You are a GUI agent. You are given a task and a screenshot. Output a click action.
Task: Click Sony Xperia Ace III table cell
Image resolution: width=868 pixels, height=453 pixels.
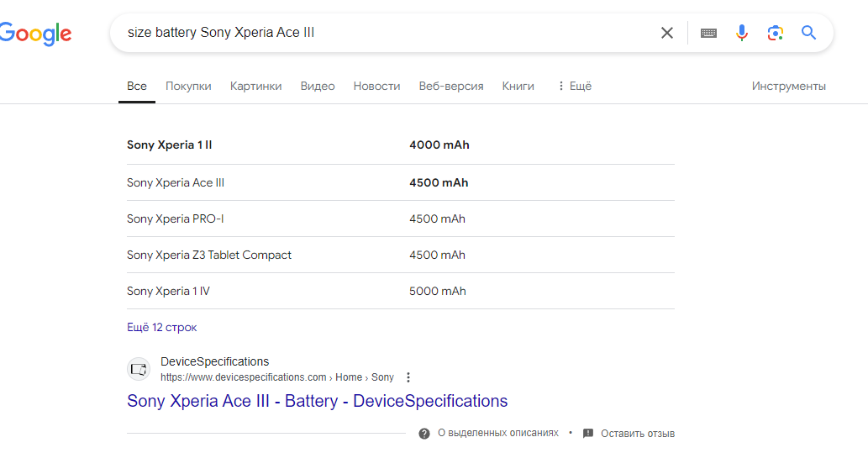coord(176,182)
